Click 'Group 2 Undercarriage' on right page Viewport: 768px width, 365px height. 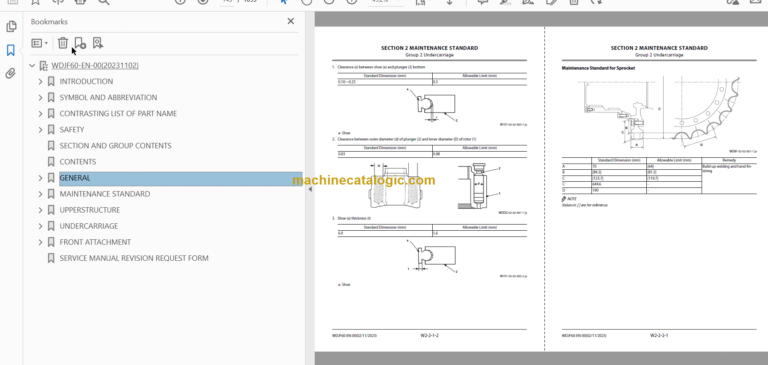coord(659,55)
